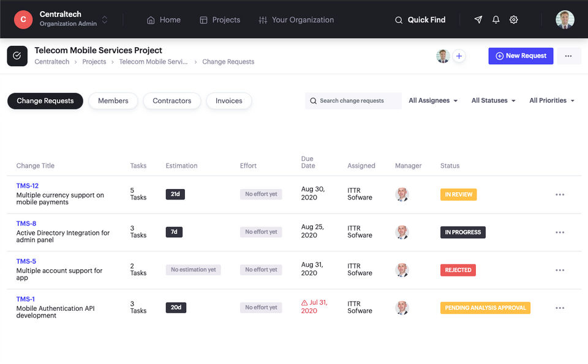Viewport: 588px width, 364px height.
Task: Click the paper plane send icon
Action: [x=478, y=20]
